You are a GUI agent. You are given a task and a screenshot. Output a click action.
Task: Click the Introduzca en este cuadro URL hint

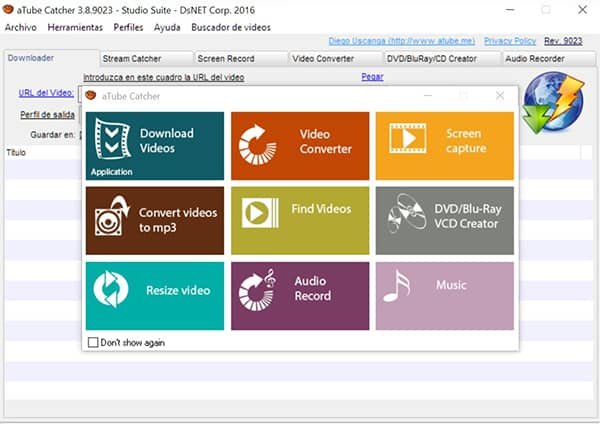[x=164, y=77]
